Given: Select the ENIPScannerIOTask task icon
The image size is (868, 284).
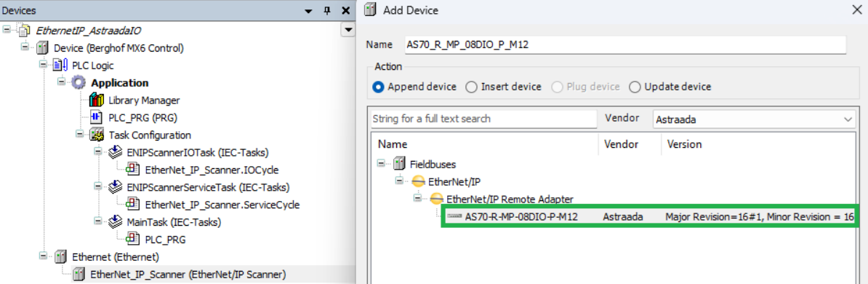Looking at the screenshot, I should coord(115,152).
